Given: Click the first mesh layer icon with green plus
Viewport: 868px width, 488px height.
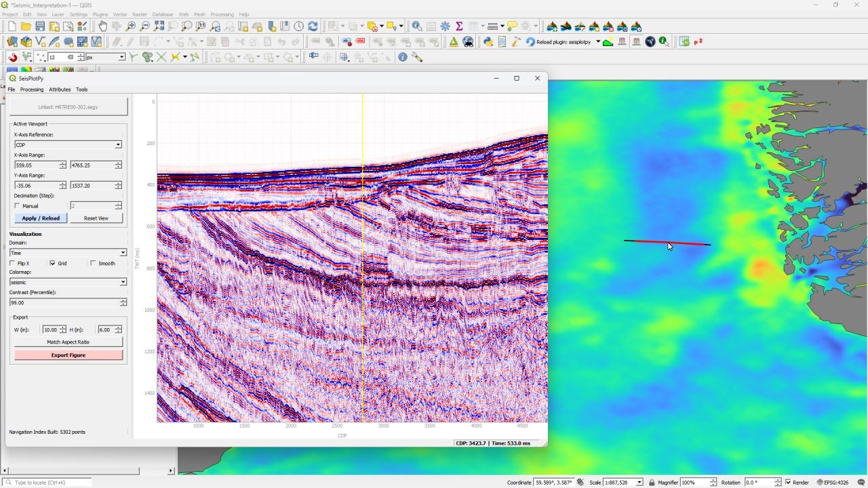Looking at the screenshot, I should point(552,26).
